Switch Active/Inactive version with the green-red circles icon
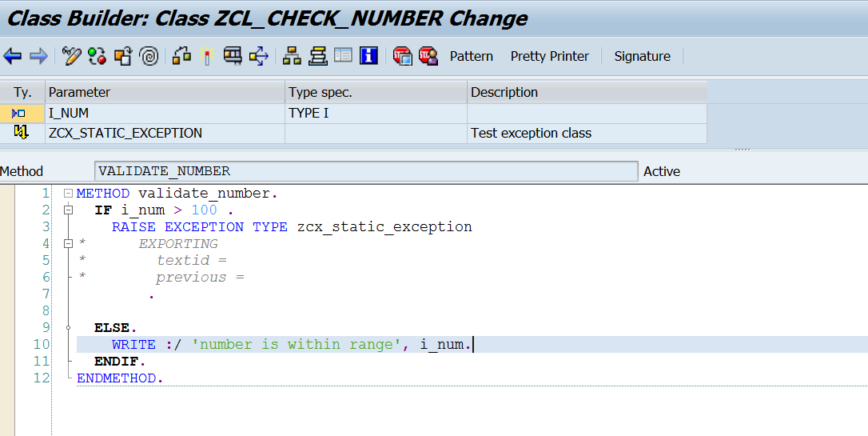This screenshot has height=436, width=868. pyautogui.click(x=97, y=56)
